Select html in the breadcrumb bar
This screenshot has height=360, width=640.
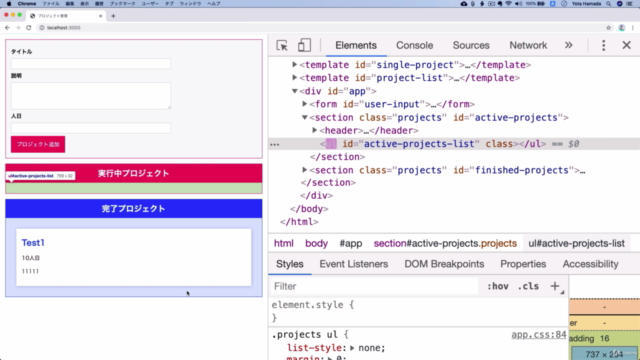[x=284, y=243]
